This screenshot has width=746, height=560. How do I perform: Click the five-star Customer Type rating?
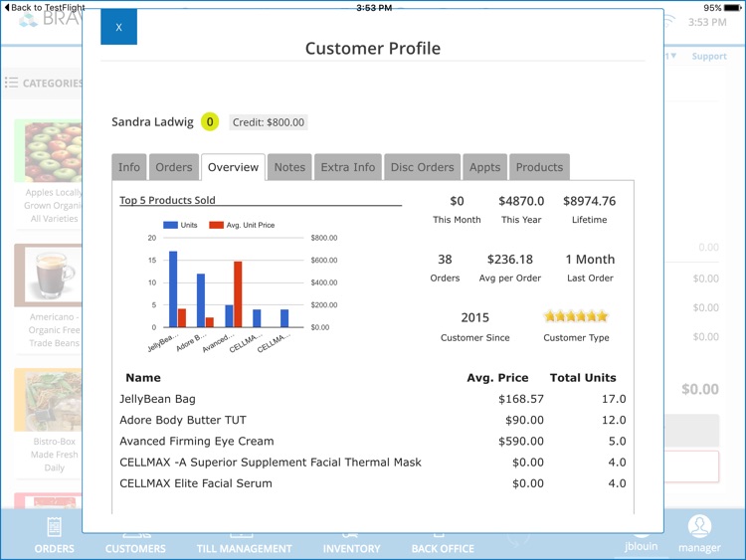575,316
